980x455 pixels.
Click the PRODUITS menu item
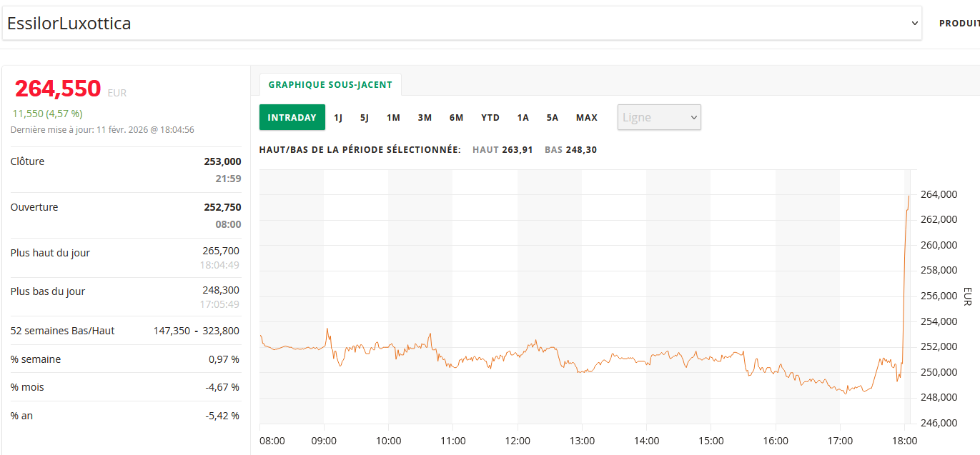click(959, 24)
